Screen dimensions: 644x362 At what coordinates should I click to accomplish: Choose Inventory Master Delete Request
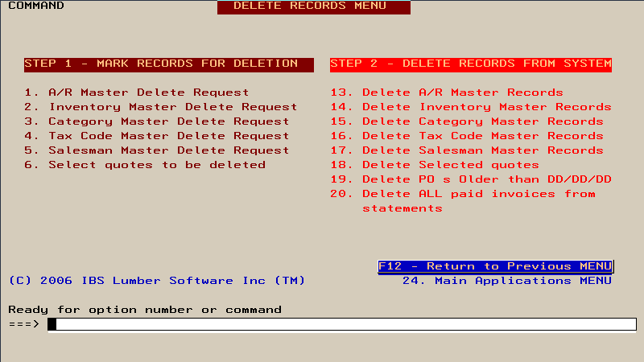[160, 107]
